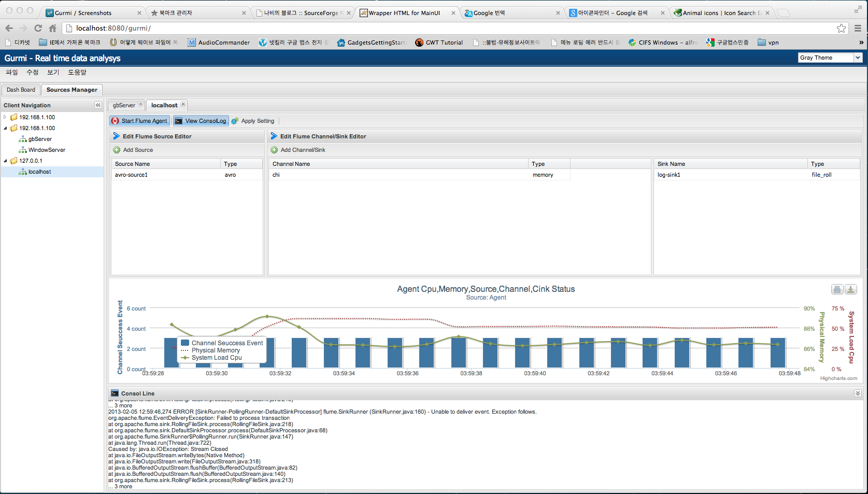Open View ConsolLog

(x=201, y=120)
